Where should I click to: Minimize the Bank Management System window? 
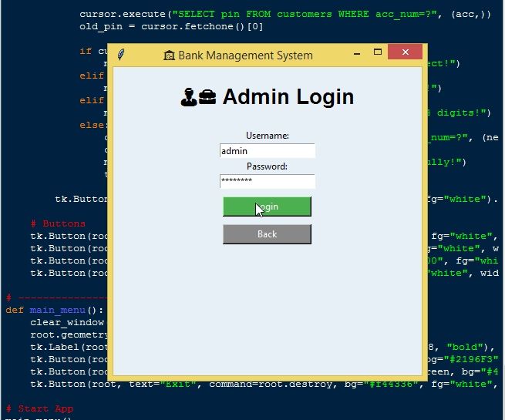(x=357, y=55)
